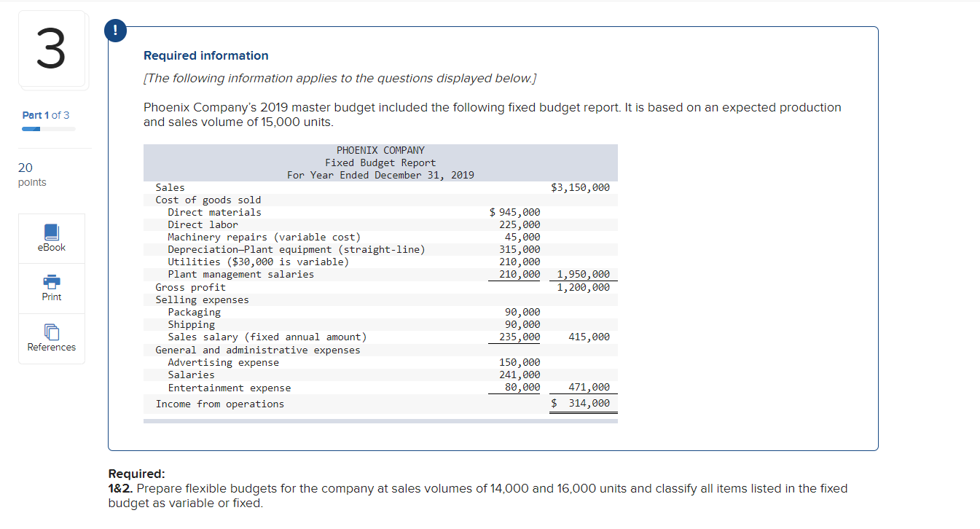Click the 315,000 depreciation value
Screen dimensions: 980x529
[x=520, y=249]
